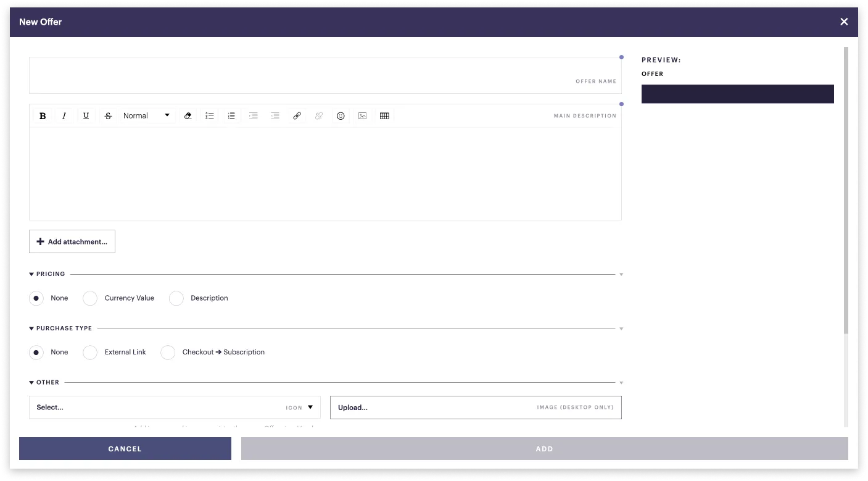Insert a numbered list

[231, 116]
